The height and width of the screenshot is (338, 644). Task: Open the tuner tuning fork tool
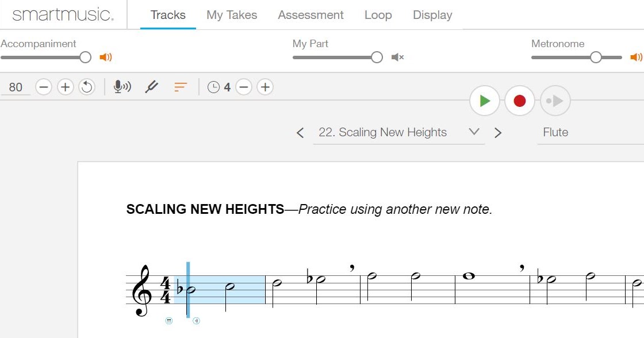click(x=151, y=87)
